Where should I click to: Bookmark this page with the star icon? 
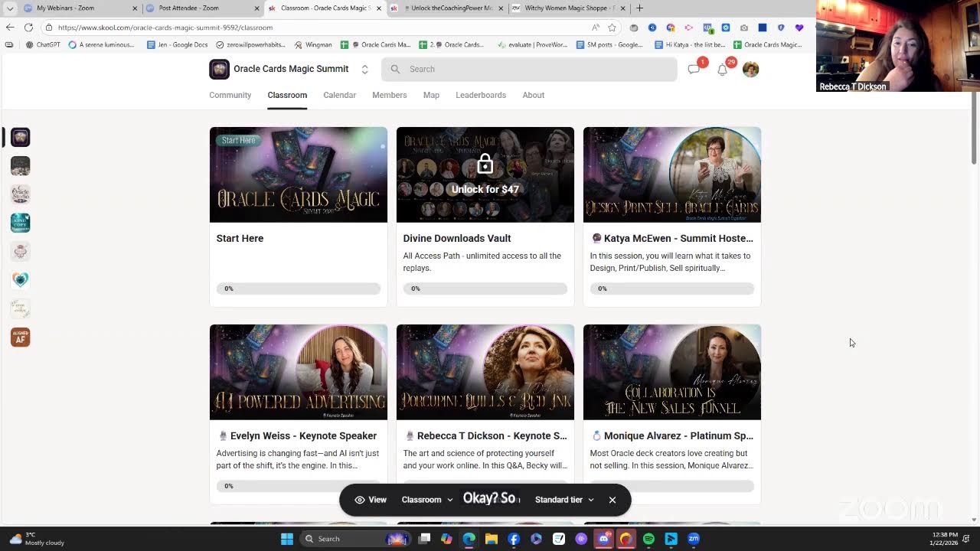pos(612,28)
